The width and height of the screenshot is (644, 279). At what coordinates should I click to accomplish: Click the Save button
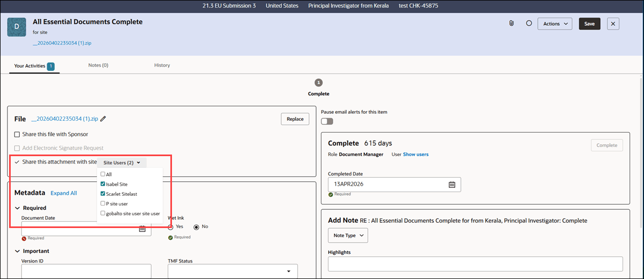click(589, 24)
